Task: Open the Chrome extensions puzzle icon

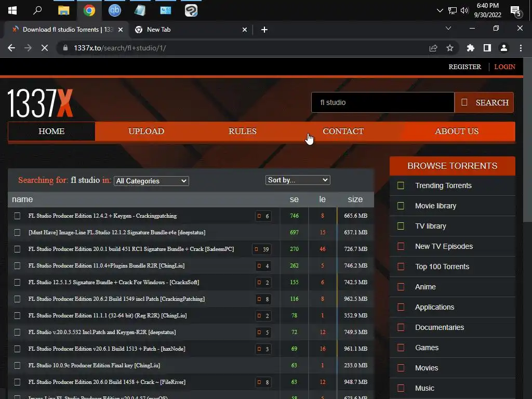Action: pos(470,48)
